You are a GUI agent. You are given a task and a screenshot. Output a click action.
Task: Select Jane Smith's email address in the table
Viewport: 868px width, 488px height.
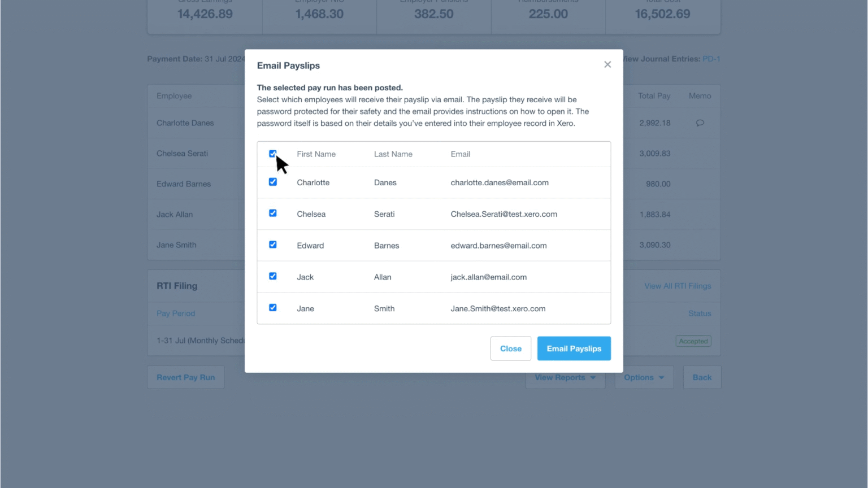click(498, 308)
